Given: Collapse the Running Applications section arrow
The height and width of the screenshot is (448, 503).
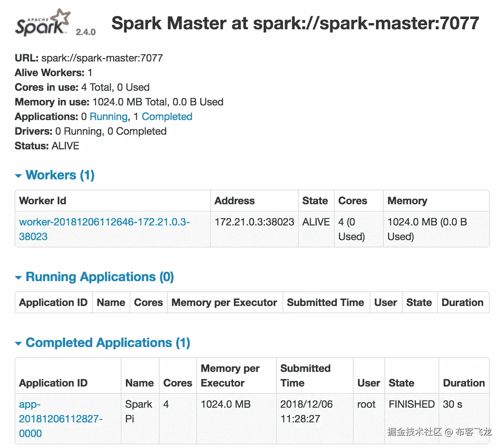Looking at the screenshot, I should [18, 278].
